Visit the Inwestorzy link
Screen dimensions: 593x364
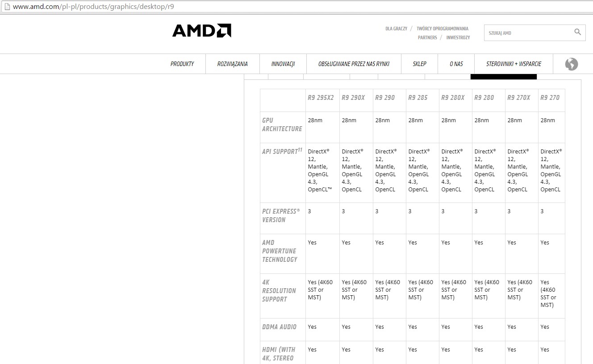[x=458, y=37]
